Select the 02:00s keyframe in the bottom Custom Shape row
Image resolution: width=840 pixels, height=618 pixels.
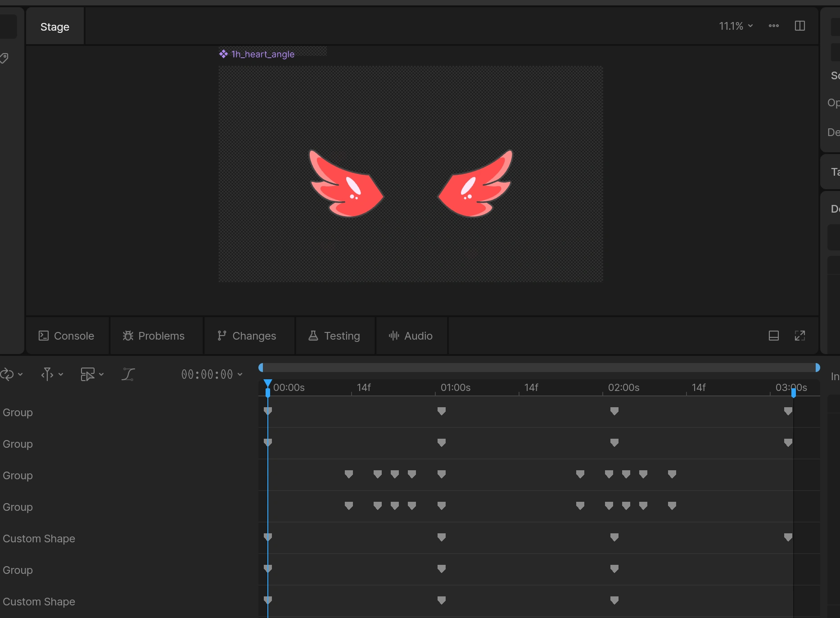(x=614, y=600)
